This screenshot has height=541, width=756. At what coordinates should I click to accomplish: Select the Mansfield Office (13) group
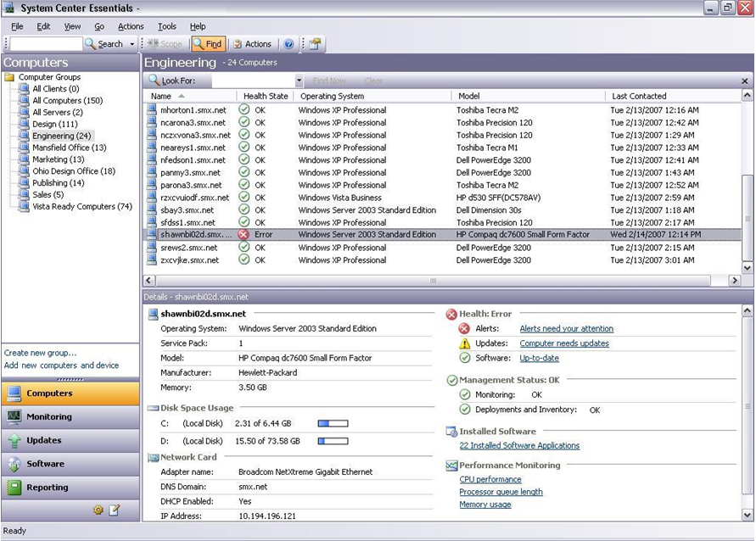coord(69,148)
